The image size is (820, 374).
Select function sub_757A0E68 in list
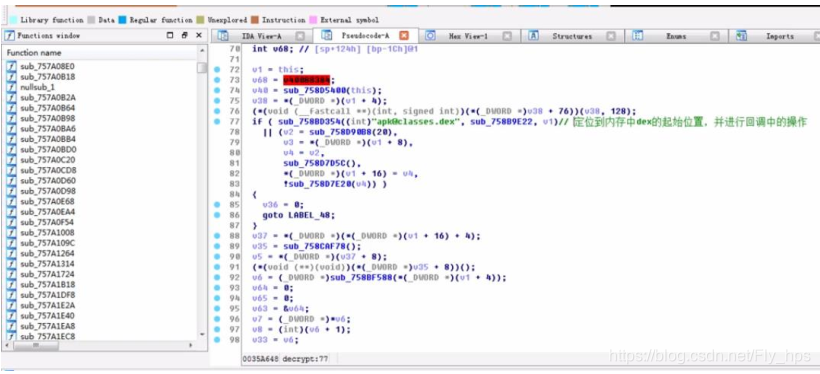(48, 201)
